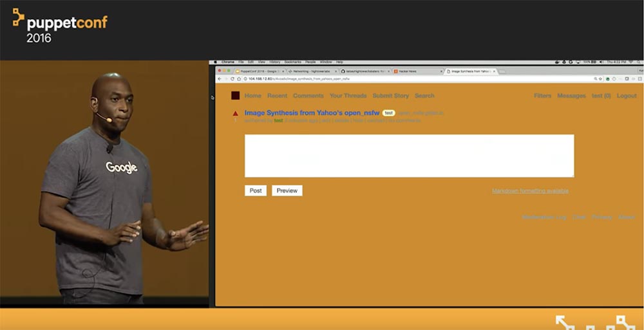Open the Apple menu
The image size is (644, 330).
click(215, 62)
